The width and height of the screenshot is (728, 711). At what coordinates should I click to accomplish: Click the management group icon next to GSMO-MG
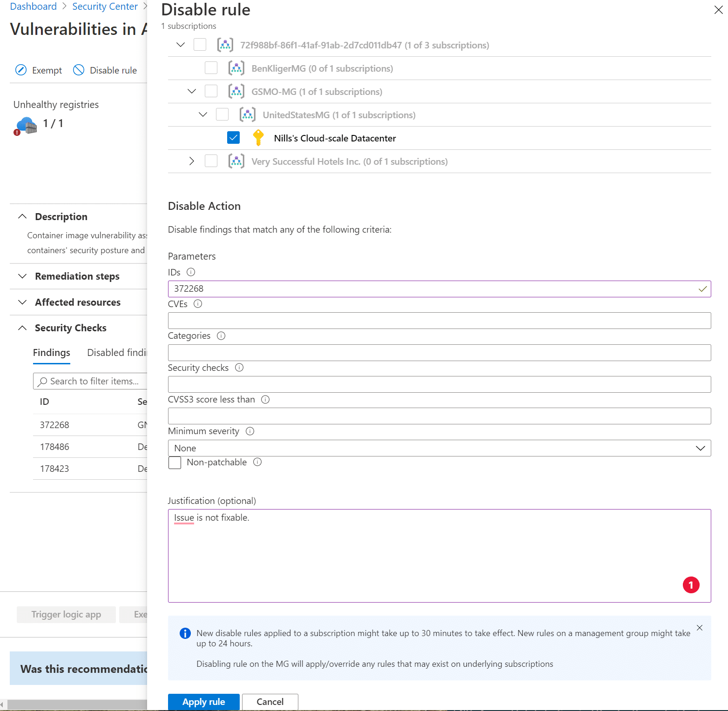point(236,91)
